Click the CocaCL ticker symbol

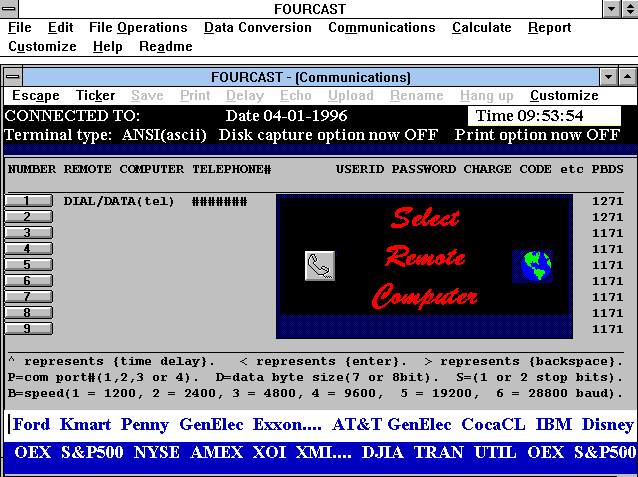tap(493, 424)
